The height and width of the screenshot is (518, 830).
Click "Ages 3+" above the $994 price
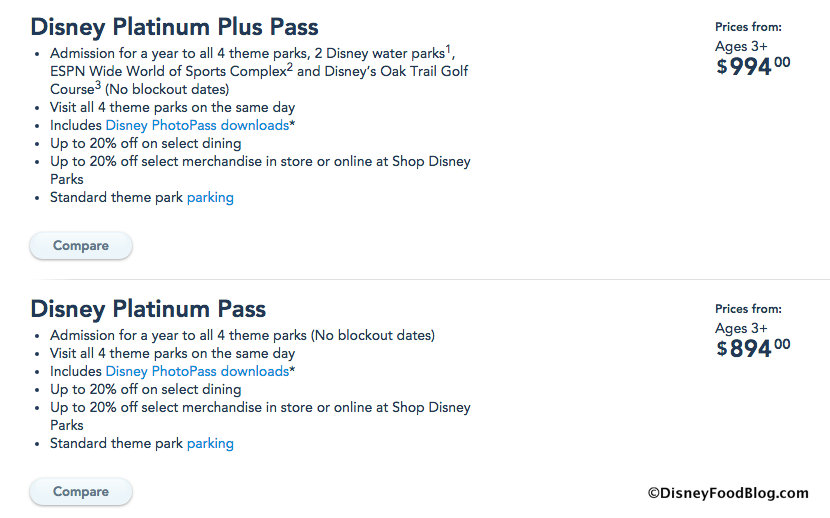[x=741, y=45]
